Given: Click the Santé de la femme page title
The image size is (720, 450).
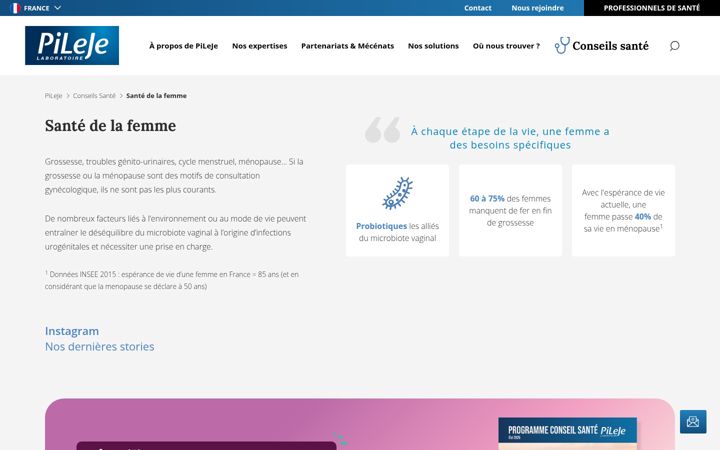Looking at the screenshot, I should coord(110,125).
